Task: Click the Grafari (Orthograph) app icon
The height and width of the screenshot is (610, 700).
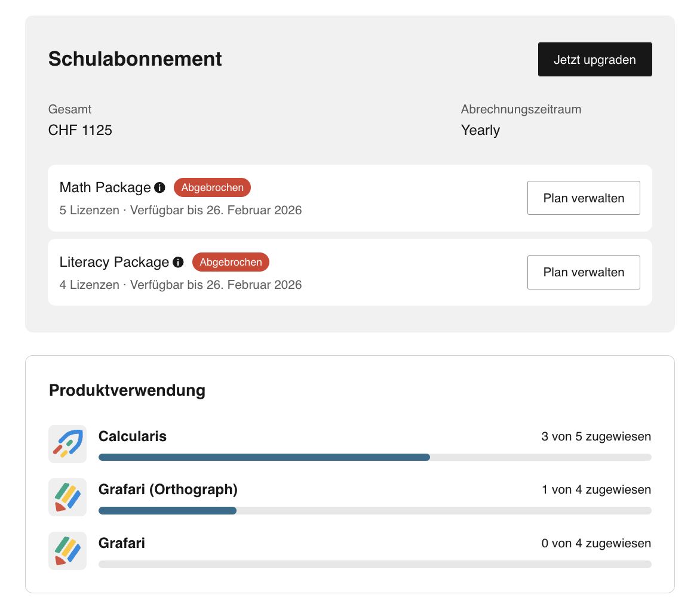Action: (67, 497)
